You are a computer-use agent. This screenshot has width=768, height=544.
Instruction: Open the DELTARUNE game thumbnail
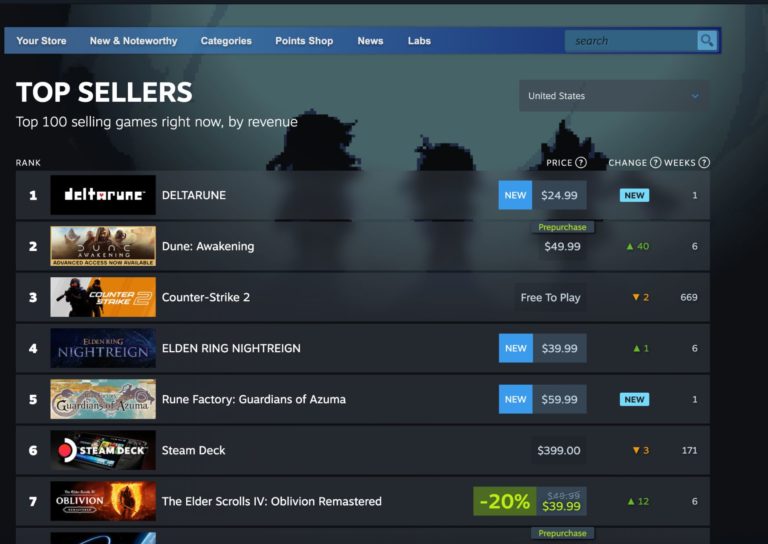(x=103, y=195)
